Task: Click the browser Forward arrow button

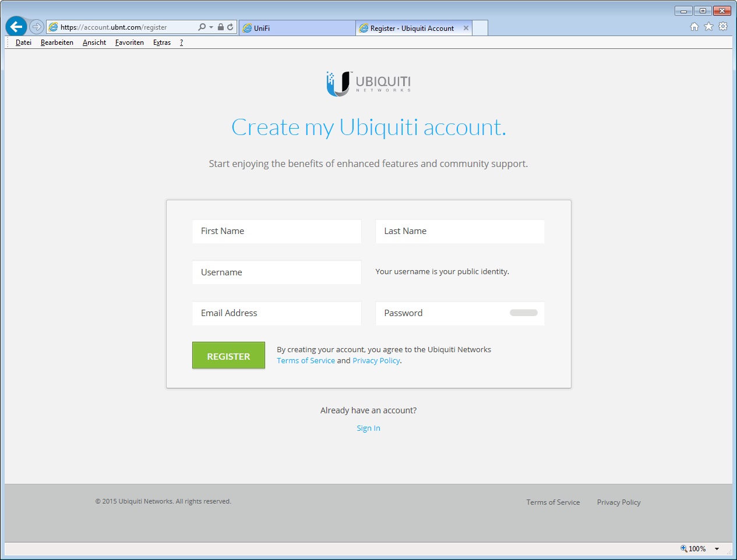Action: tap(37, 27)
